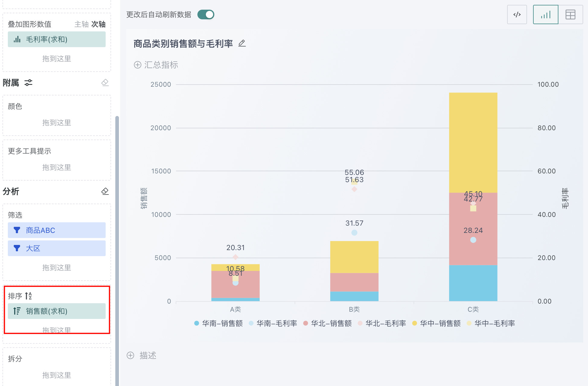Toggle 华南-销售额 legend item
Screen dimensions: 588x386
tap(222, 323)
